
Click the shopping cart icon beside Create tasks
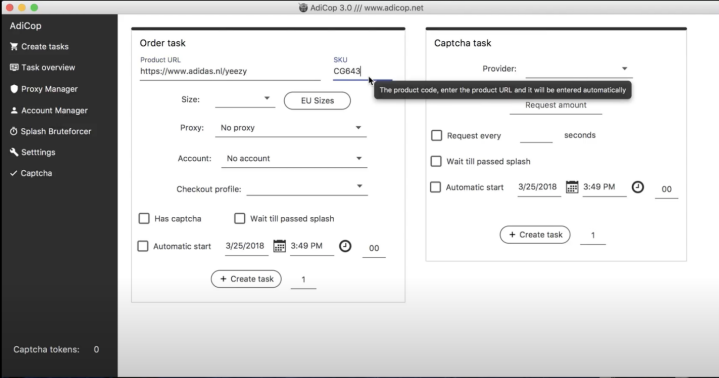[x=14, y=46]
